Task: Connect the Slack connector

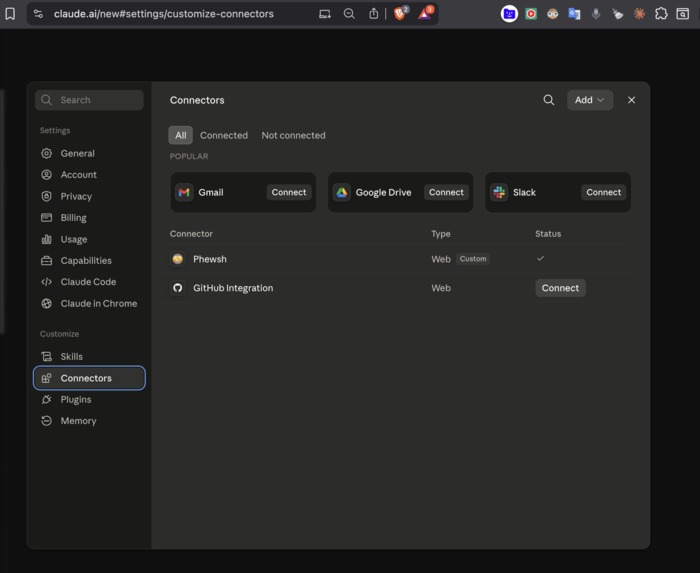Action: coord(604,192)
